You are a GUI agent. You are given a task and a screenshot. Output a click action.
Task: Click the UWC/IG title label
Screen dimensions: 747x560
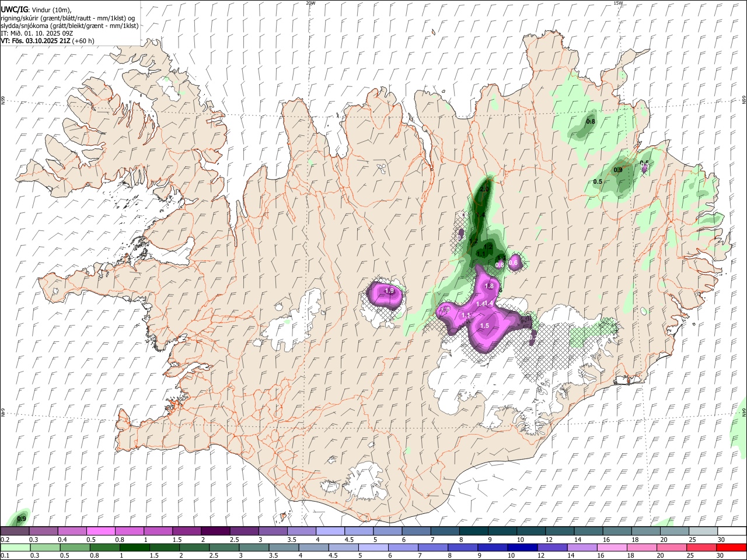point(14,10)
